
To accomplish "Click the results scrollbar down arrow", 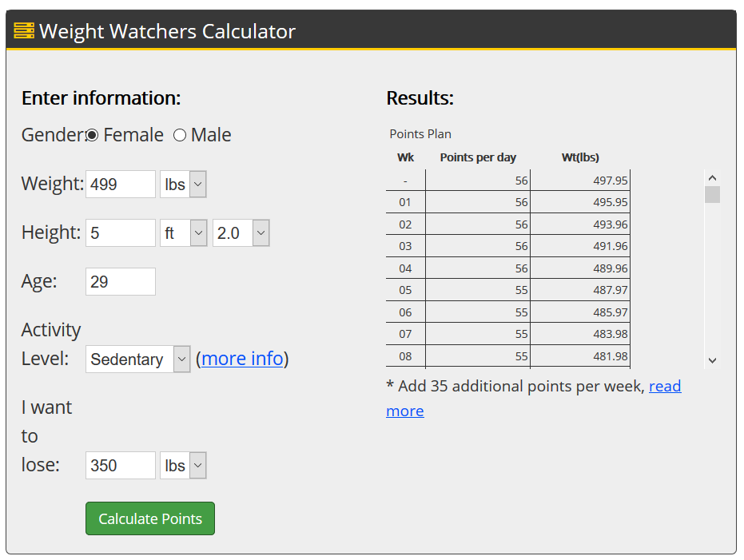I will tap(712, 360).
